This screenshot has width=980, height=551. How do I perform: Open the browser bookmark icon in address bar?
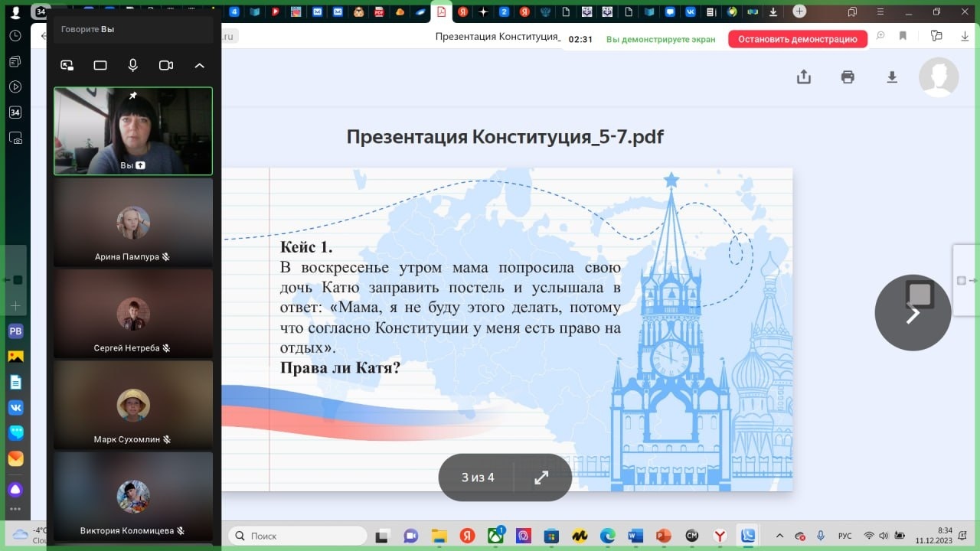pyautogui.click(x=903, y=36)
